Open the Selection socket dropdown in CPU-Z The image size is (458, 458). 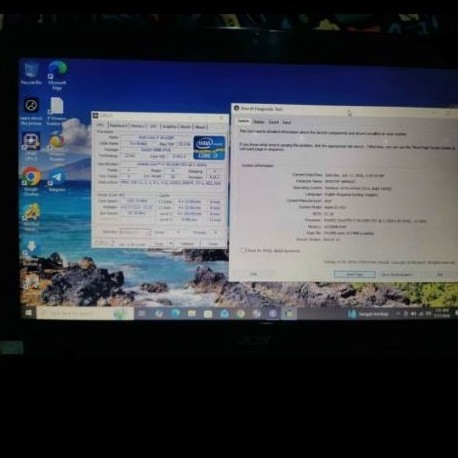(135, 232)
